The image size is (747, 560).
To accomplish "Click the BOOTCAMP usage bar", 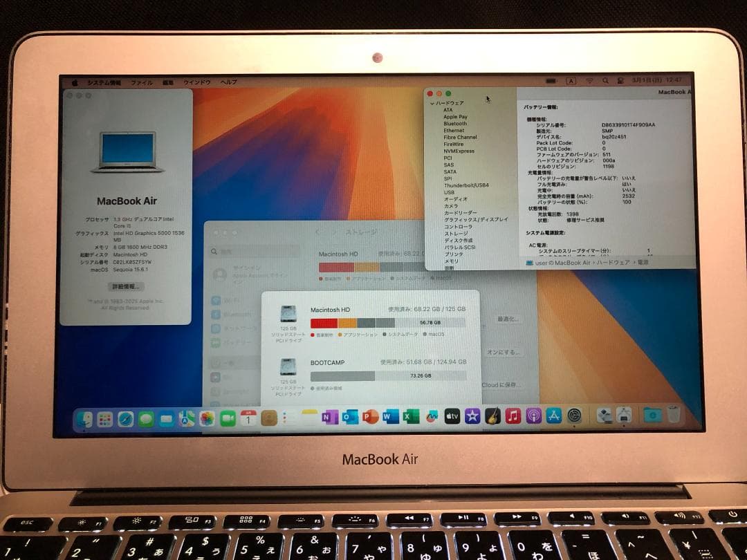I will click(x=388, y=376).
